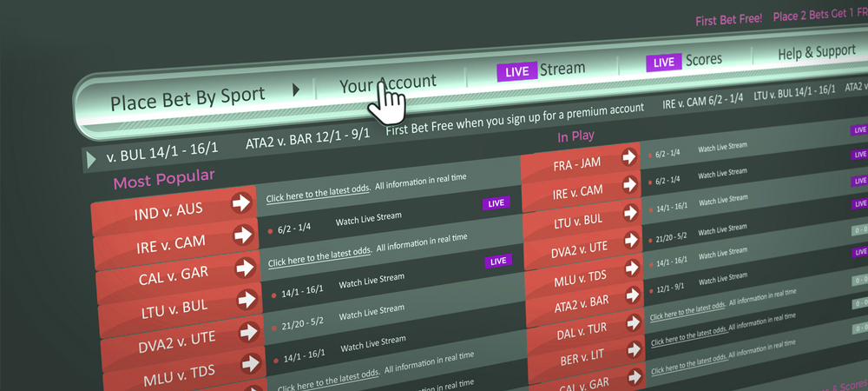Screen dimensions: 868x391
Task: Click the '21/20 - 5/2' odds in Most Popular
Action: tap(302, 323)
